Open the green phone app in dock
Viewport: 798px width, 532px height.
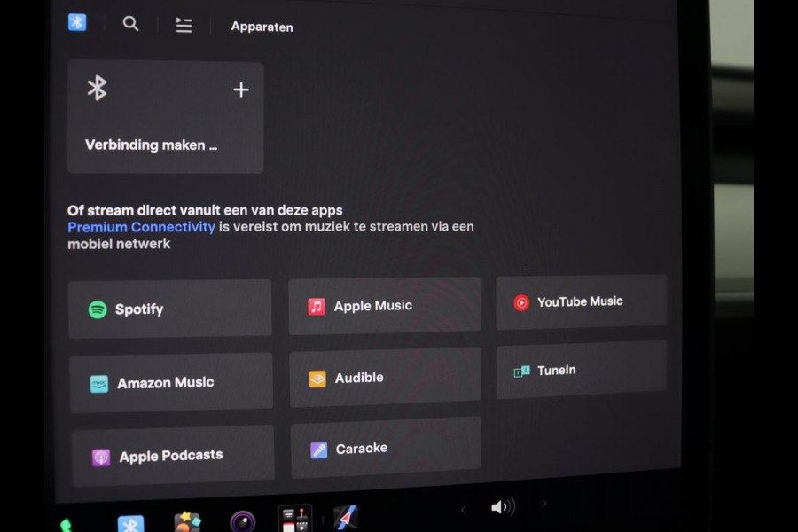pyautogui.click(x=66, y=525)
